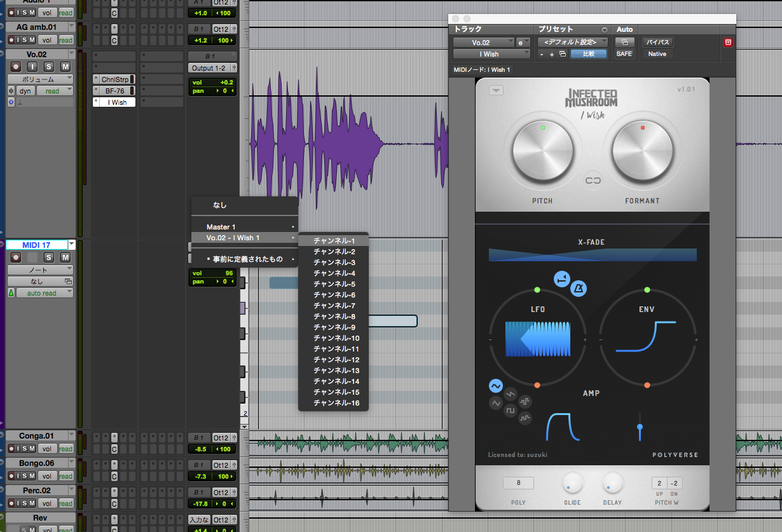Viewport: 782px width, 532px height.
Task: Click the previous preset minus button
Action: coord(542,54)
